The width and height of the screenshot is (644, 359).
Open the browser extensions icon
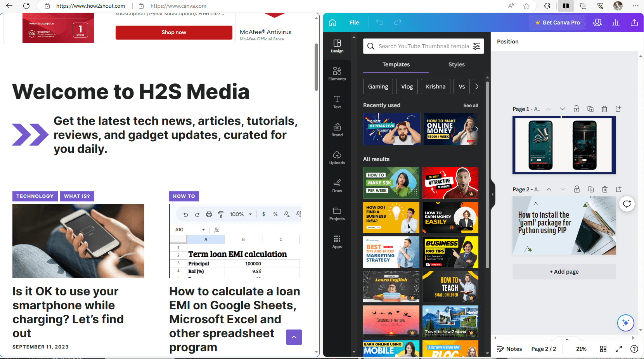tap(547, 6)
